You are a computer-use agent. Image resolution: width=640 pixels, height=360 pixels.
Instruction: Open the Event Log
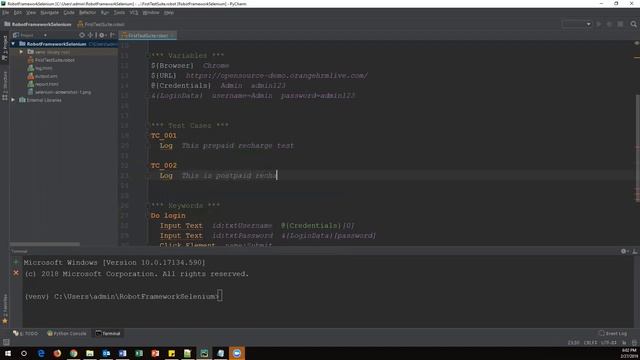click(x=613, y=333)
